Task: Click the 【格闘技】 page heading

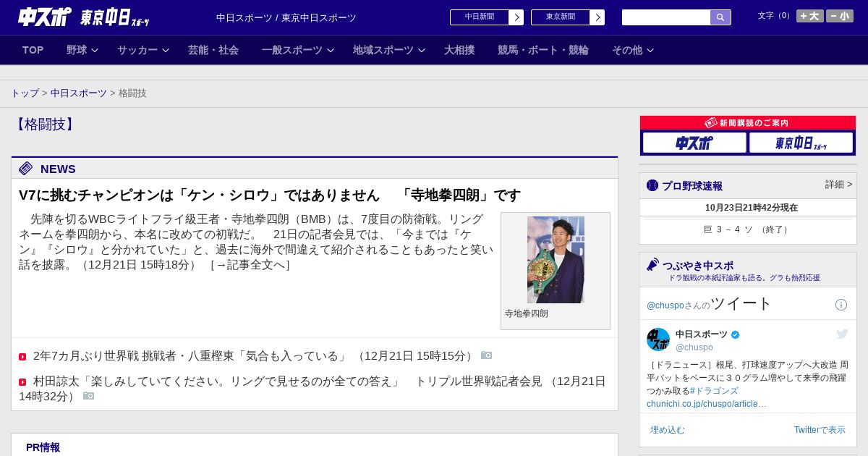Action: coord(45,124)
